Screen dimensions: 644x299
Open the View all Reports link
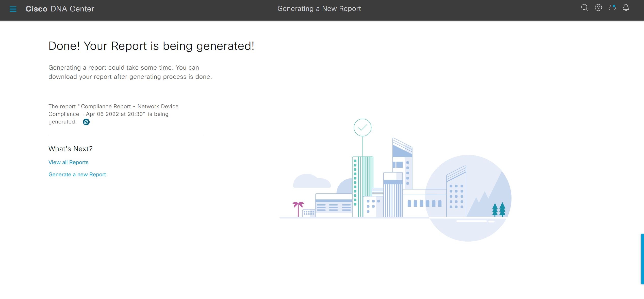(x=68, y=162)
